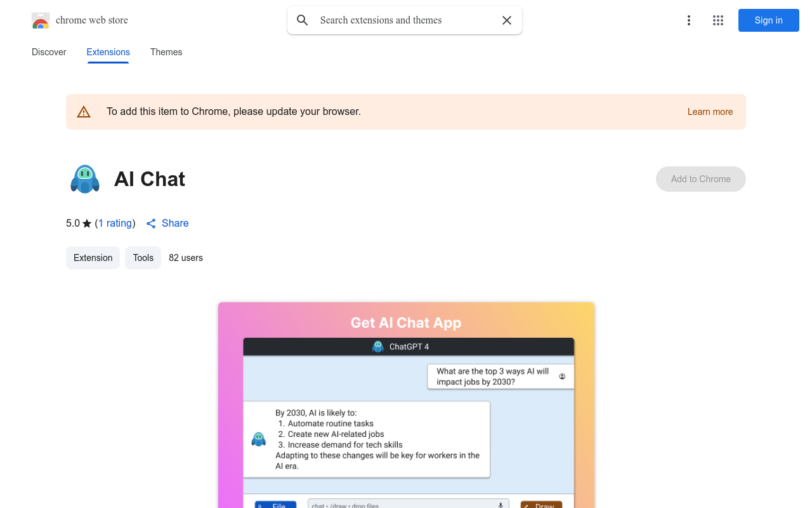Select the Tools category chip
Viewport: 812px width, 508px height.
(x=143, y=258)
